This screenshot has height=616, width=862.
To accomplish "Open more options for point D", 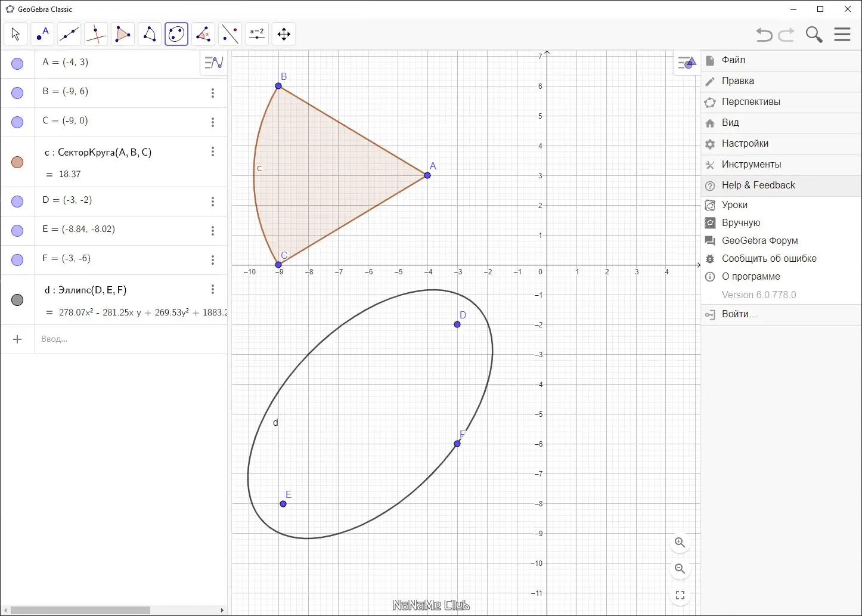I will point(213,202).
